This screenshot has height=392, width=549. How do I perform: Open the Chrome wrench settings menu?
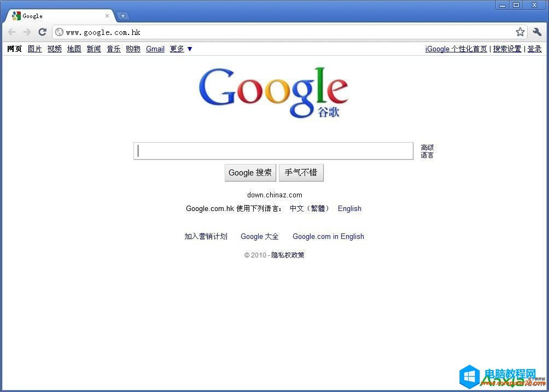[x=537, y=32]
